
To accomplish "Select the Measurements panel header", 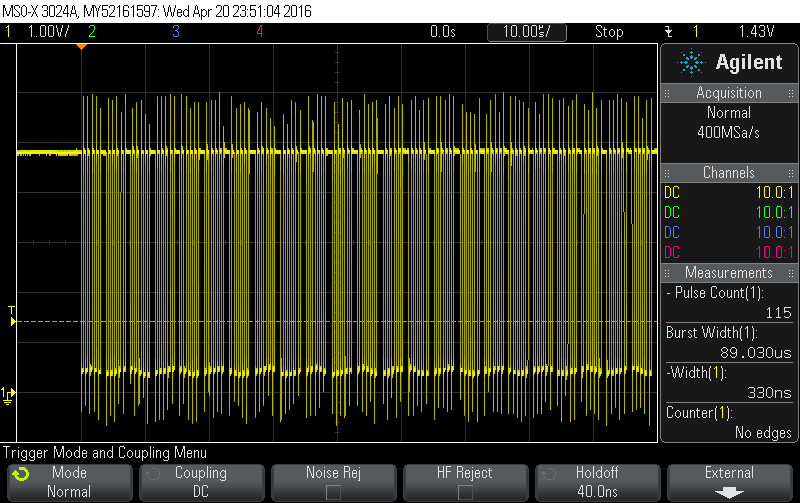I will (x=729, y=273).
